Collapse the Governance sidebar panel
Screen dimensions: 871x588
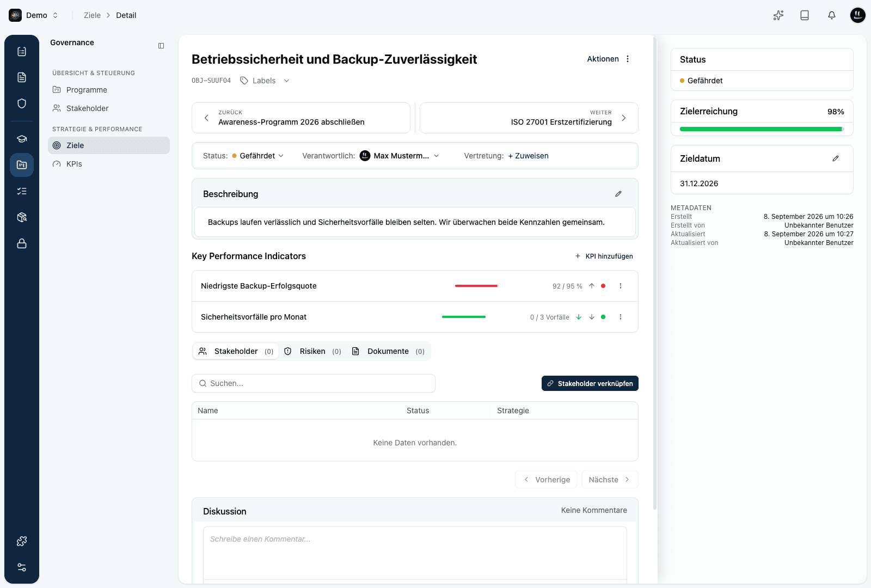pyautogui.click(x=161, y=46)
